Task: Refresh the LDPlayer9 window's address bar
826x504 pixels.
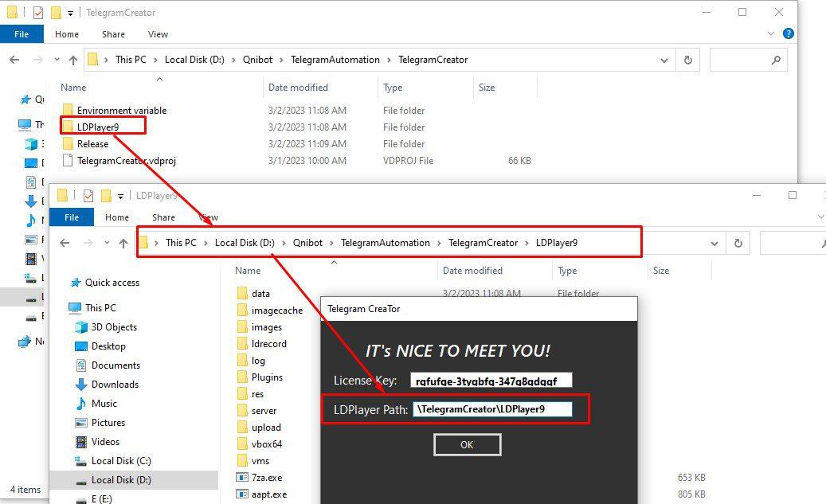Action: [x=738, y=243]
